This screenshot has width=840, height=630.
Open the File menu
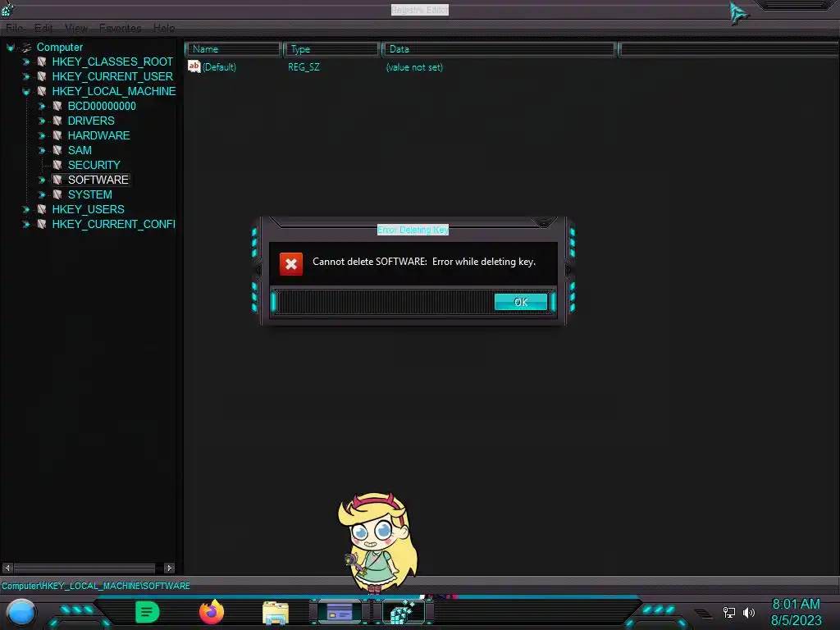point(15,28)
